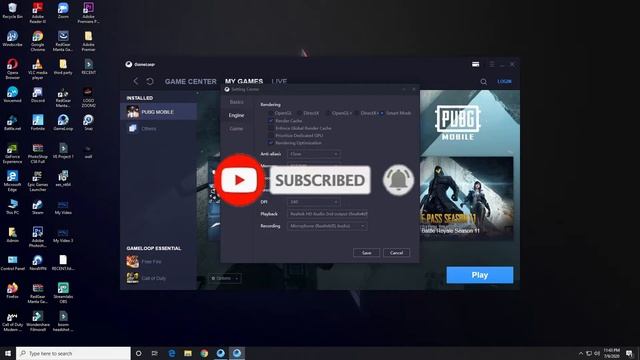The width and height of the screenshot is (640, 360).
Task: Select Call of Duty under Gameloop Essential
Action: point(158,278)
